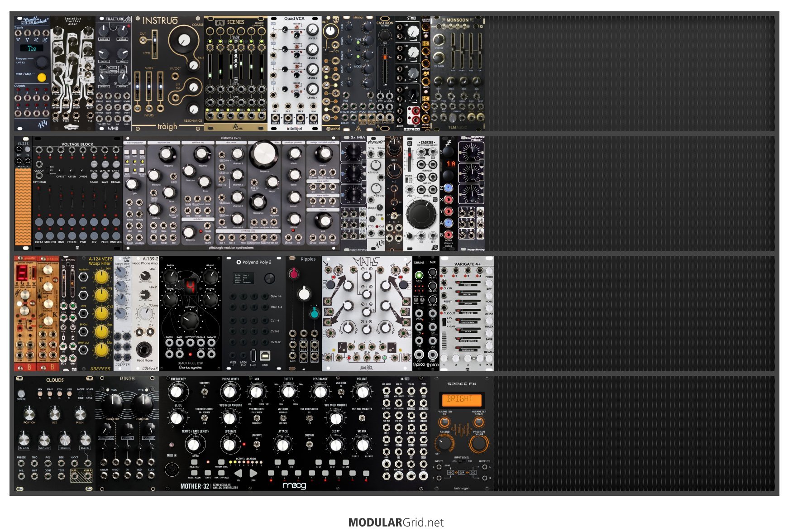Image resolution: width=793 pixels, height=532 pixels.
Task: Click the Mother-32 Frequency knob
Action: coord(178,392)
